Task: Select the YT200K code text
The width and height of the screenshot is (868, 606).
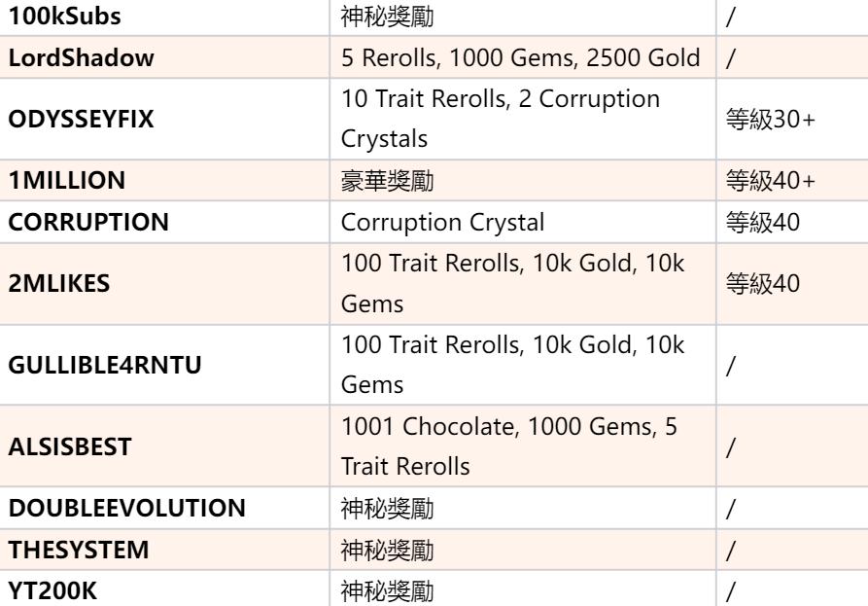Action: [x=52, y=591]
